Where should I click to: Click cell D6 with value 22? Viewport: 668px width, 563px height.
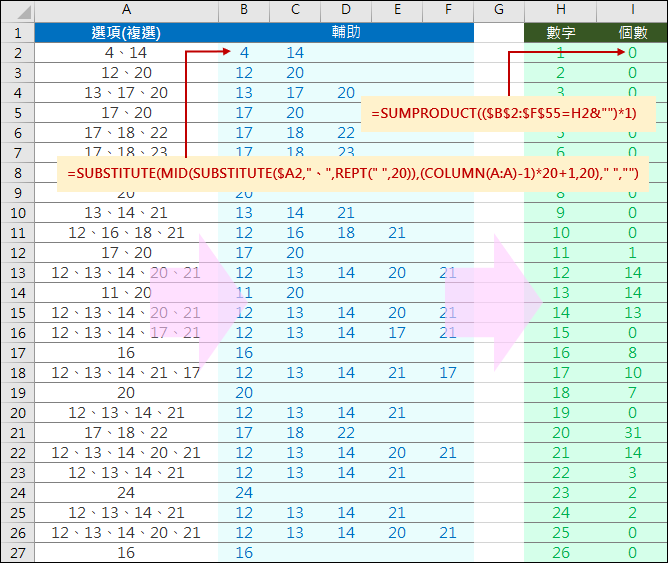pos(346,133)
